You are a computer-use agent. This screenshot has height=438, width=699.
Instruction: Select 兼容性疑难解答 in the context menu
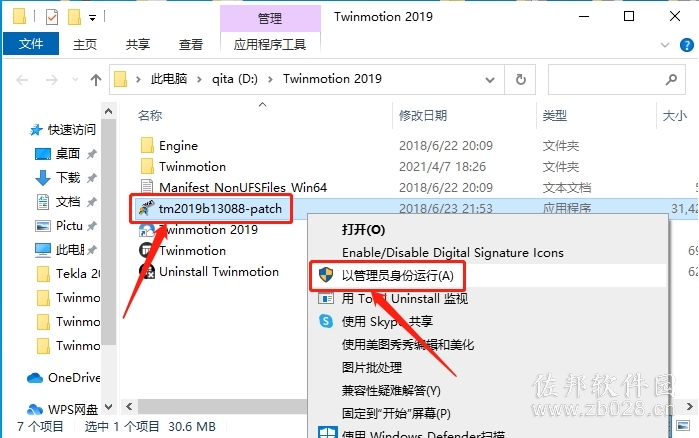(391, 391)
